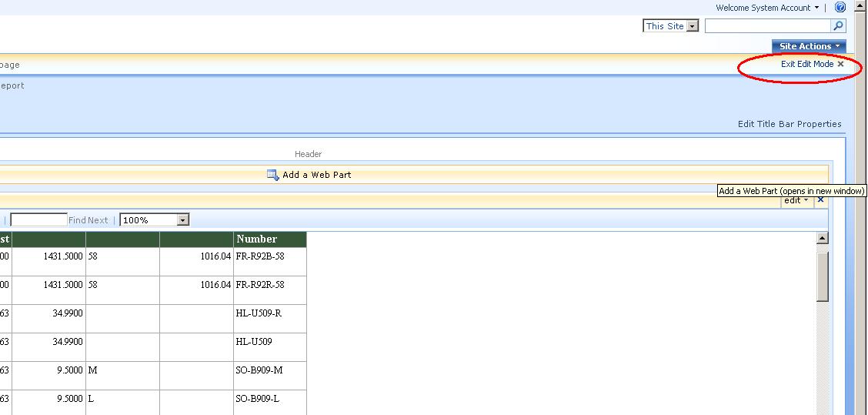Select cell HL-U509
The height and width of the screenshot is (415, 868).
[x=270, y=347]
